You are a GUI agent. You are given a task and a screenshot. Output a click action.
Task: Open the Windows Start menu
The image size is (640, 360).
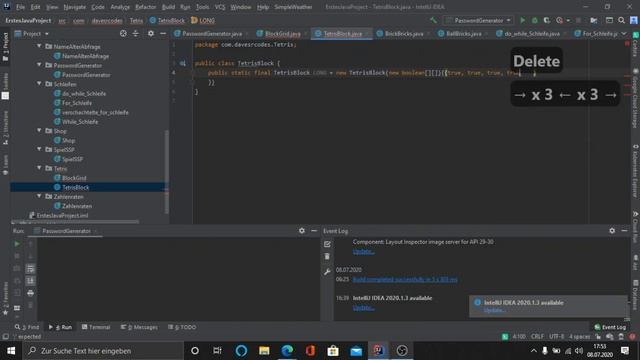pos(11,351)
